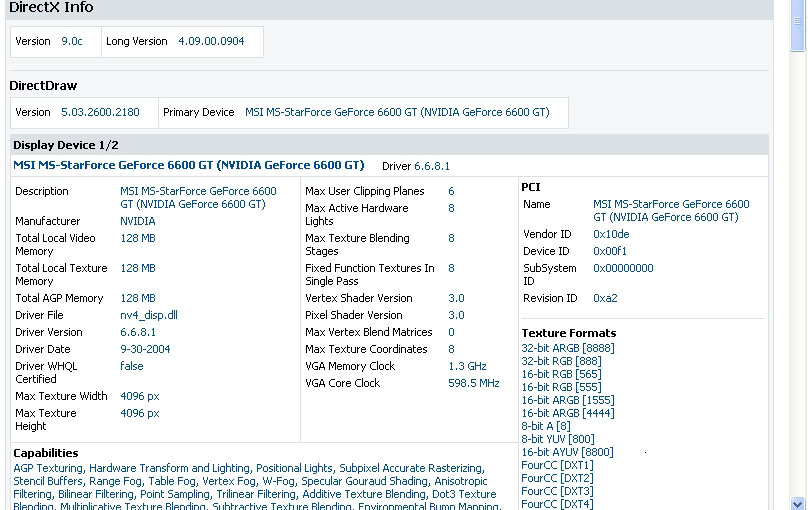Screen dimensions: 808x510
Task: Select DirectX version value 9.0c
Action: (x=72, y=41)
